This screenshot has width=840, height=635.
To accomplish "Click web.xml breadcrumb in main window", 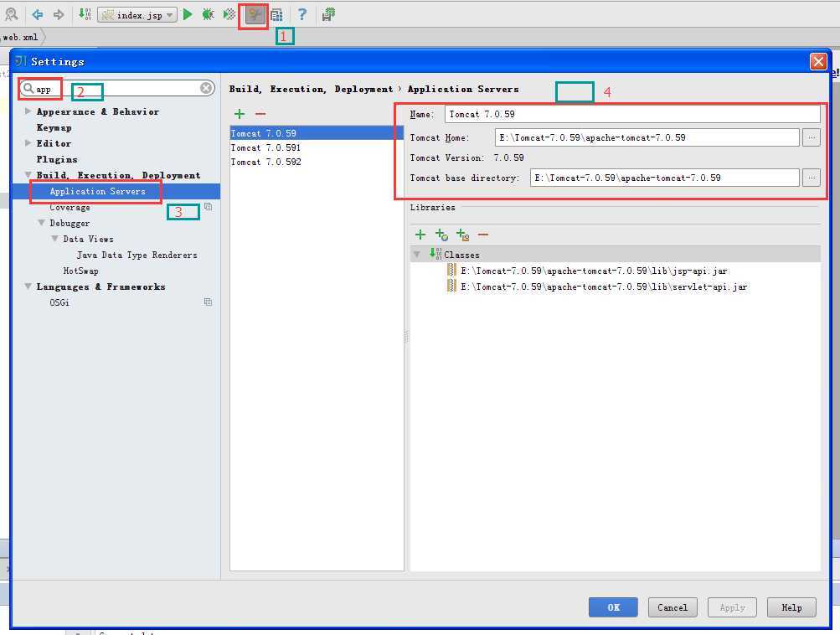I will pos(20,37).
